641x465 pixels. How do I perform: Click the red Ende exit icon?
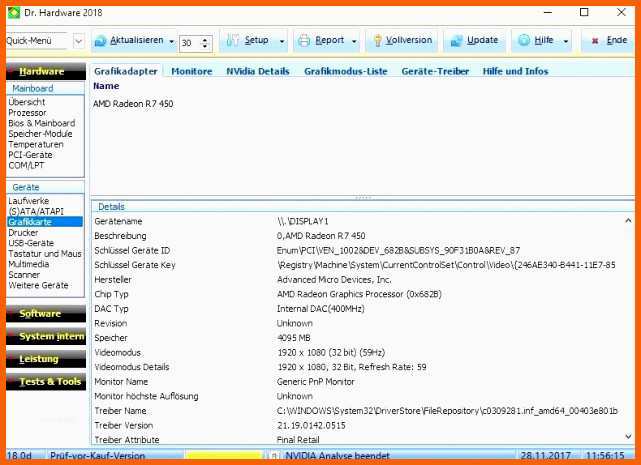595,41
